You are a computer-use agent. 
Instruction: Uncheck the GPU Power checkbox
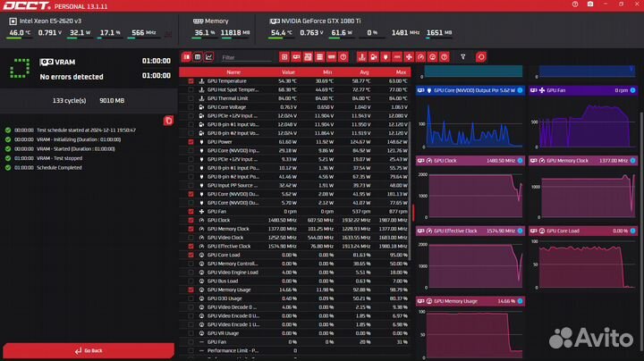[x=191, y=141]
